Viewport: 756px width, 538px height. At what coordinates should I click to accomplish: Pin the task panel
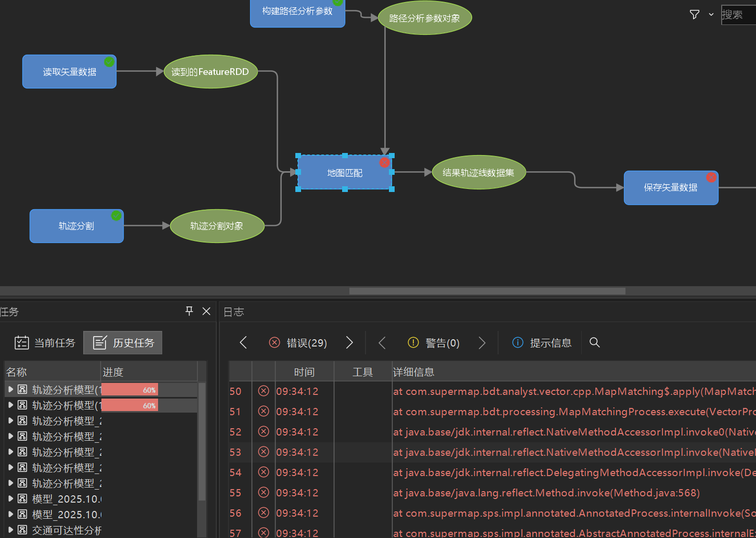point(189,311)
